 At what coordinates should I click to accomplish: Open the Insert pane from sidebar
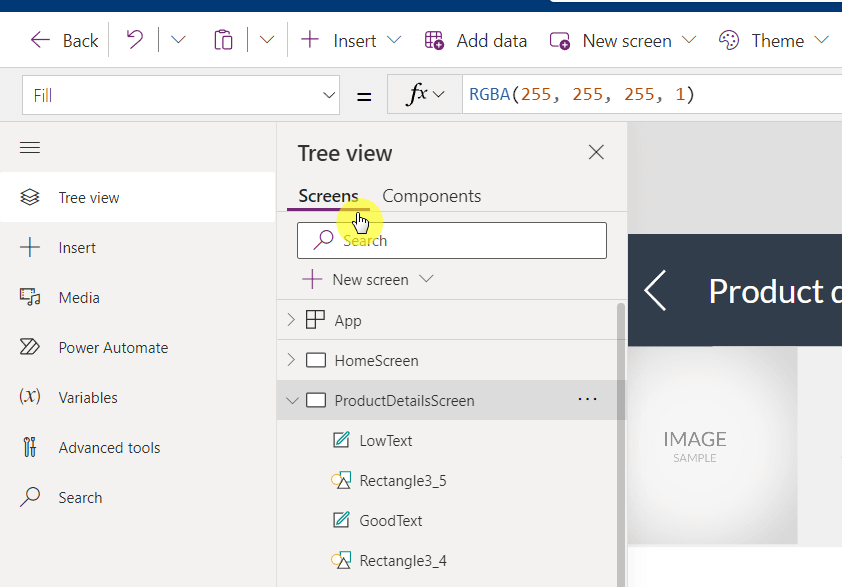tap(137, 248)
